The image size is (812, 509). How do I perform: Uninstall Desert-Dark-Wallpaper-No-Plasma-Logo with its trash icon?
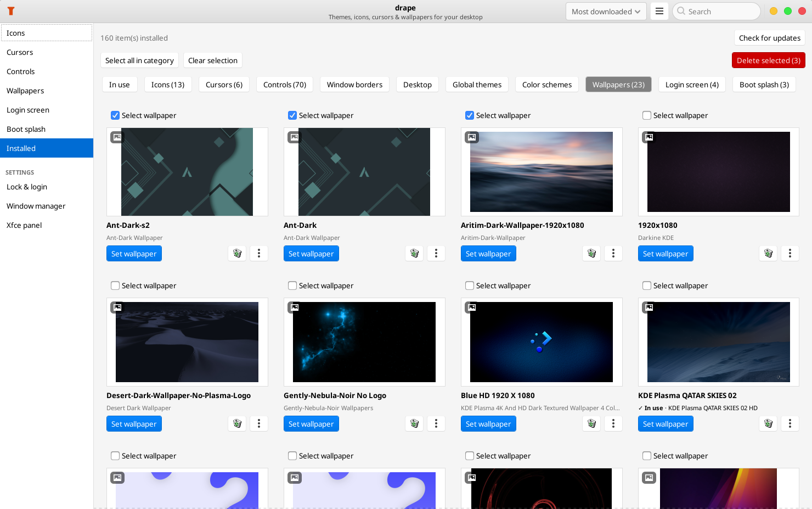[x=238, y=424]
